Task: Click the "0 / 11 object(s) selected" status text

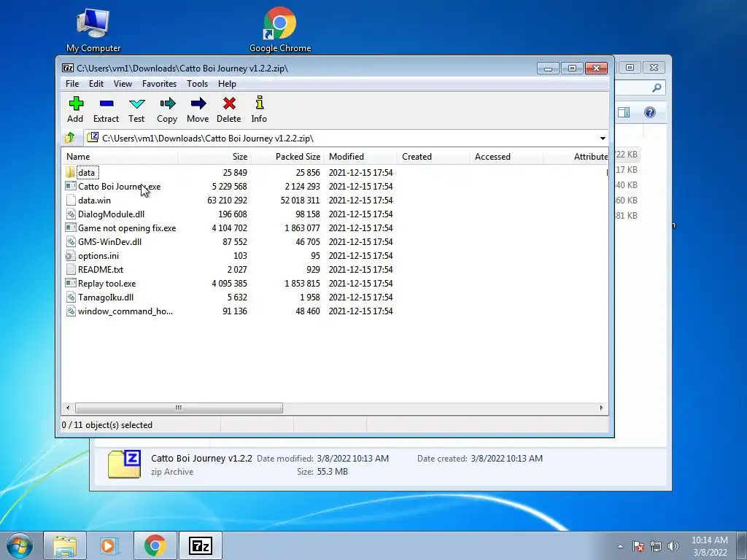Action: pyautogui.click(x=107, y=425)
